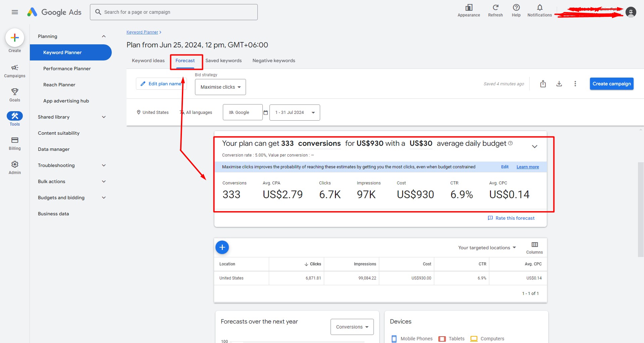Viewport: 644px width, 343px height.
Task: Open the three-dot more options menu
Action: click(575, 84)
